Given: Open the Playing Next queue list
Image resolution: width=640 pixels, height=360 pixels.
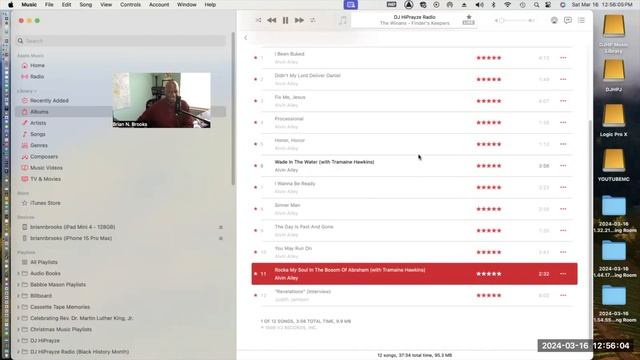Looking at the screenshot, I should [581, 20].
